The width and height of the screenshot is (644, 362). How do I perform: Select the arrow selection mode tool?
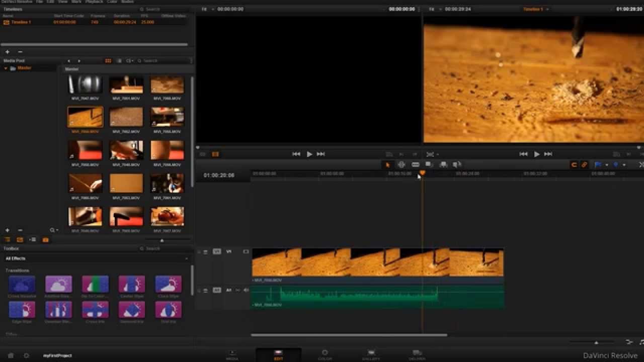coord(387,164)
